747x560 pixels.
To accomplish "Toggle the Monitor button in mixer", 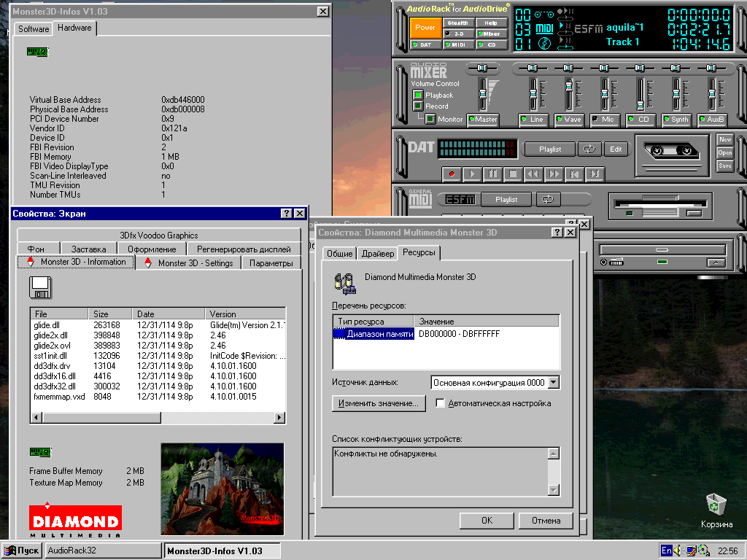I will coord(430,119).
